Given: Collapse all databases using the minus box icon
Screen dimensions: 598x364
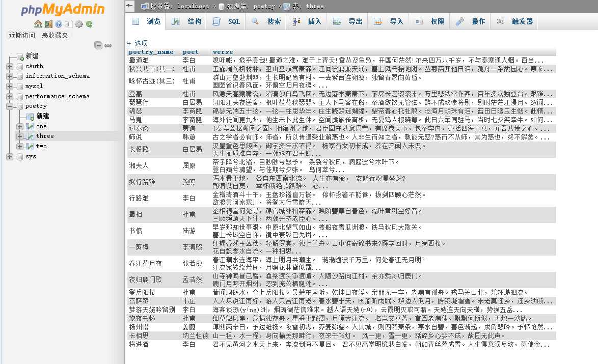Looking at the screenshot, I should click(x=98, y=45).
